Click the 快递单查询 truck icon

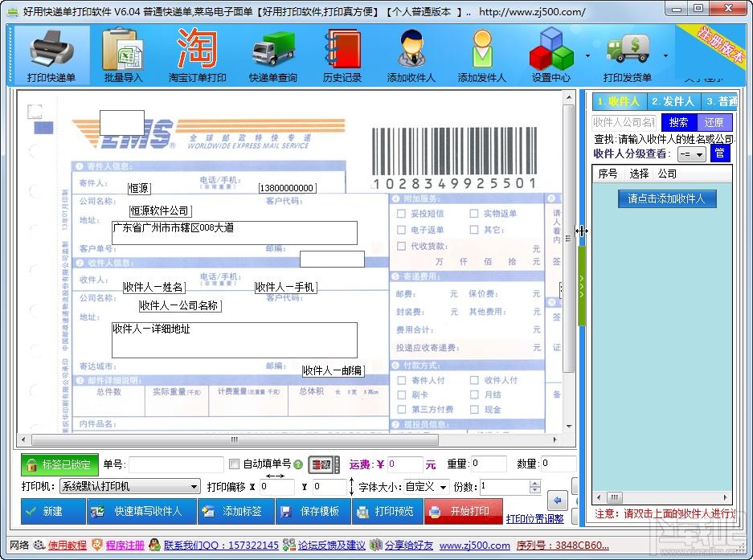[272, 50]
